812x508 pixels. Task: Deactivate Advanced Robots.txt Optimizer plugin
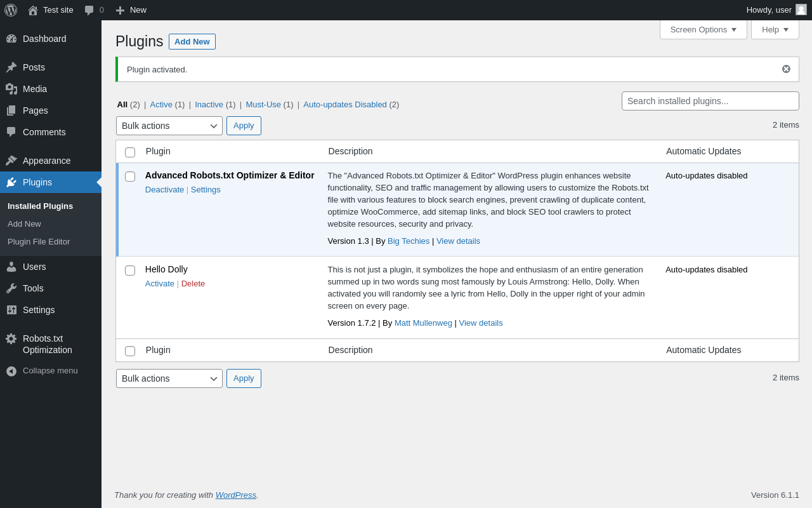[164, 190]
